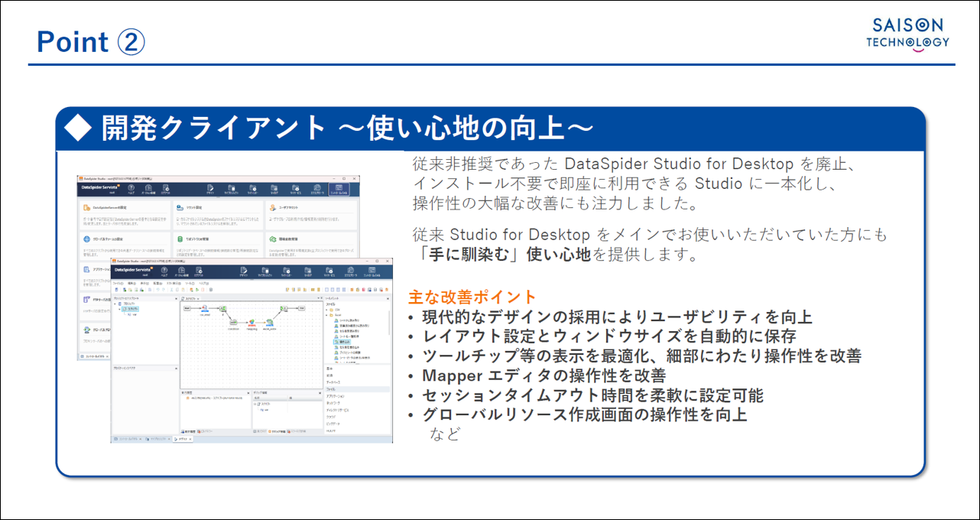
Task: Open the File (ファイル) menu
Action: click(118, 282)
